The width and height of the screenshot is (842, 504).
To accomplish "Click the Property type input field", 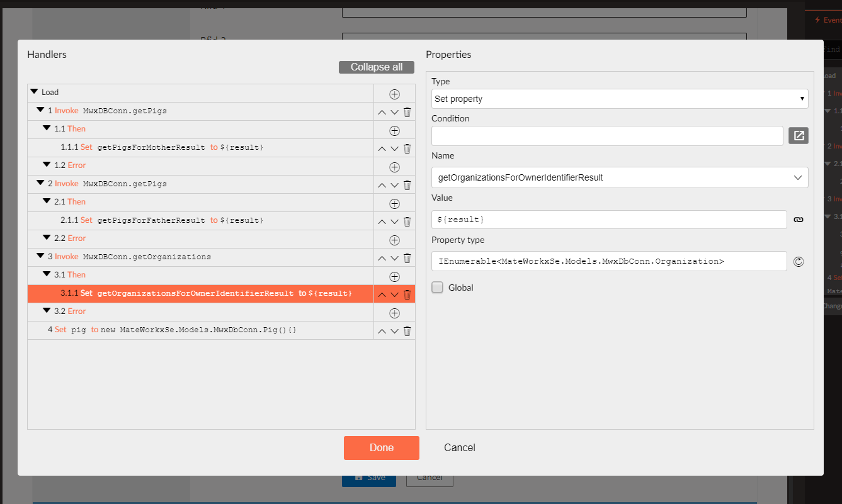I will tap(609, 261).
